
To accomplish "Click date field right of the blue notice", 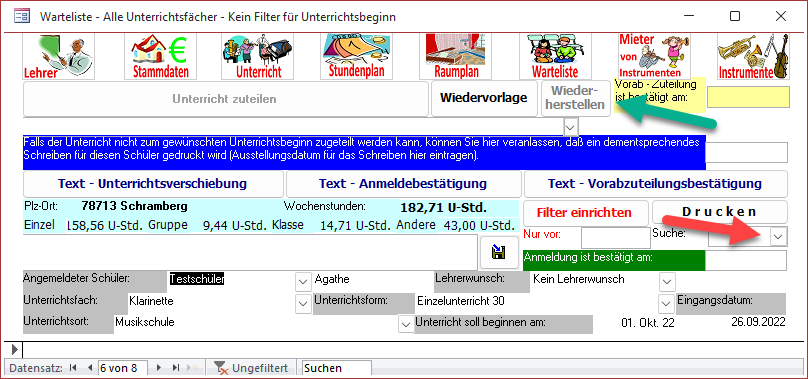I will (746, 152).
